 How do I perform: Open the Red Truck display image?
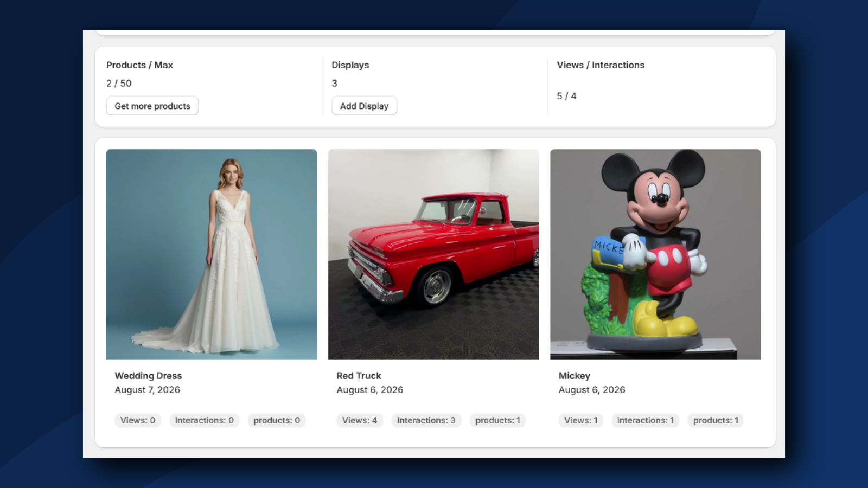pyautogui.click(x=433, y=254)
